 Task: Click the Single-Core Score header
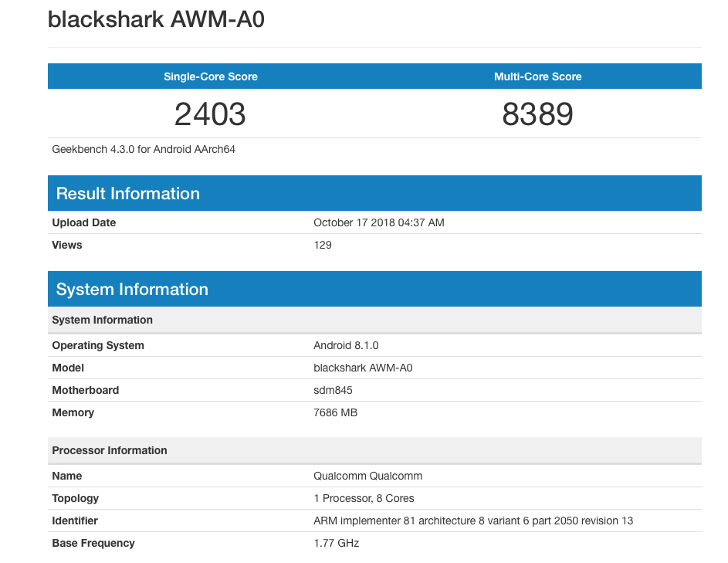coord(210,76)
